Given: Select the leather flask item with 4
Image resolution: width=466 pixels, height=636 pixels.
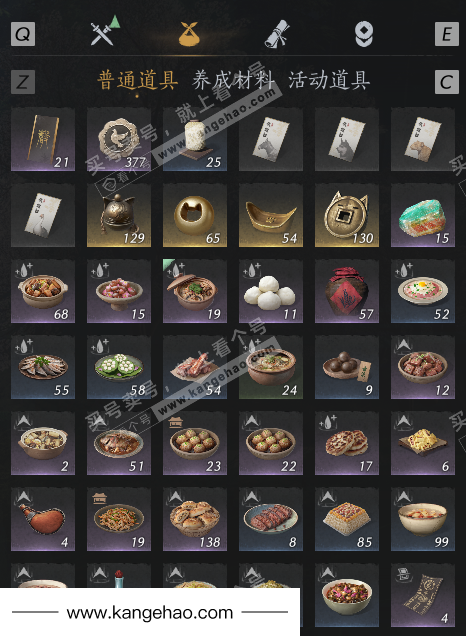Looking at the screenshot, I should [43, 519].
